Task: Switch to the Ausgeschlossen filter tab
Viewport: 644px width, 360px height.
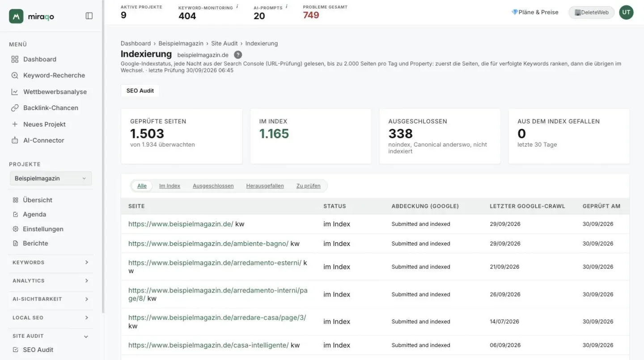Action: (213, 186)
